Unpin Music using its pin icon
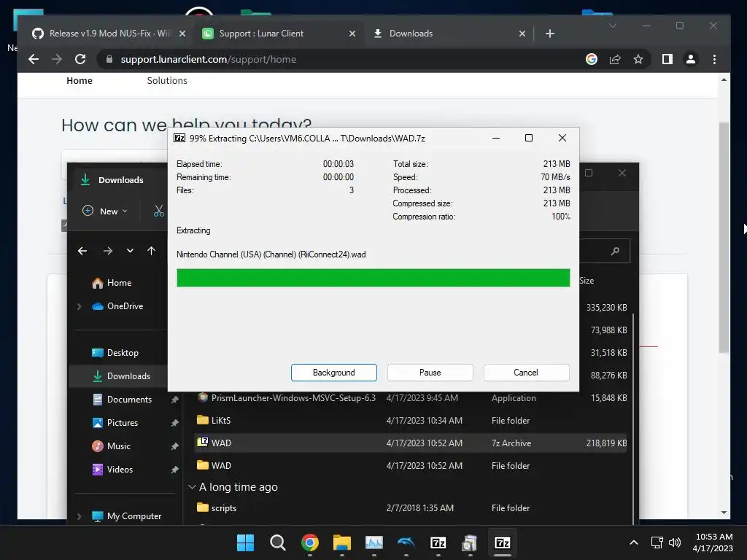Viewport: 747px width, 560px height. [x=174, y=446]
